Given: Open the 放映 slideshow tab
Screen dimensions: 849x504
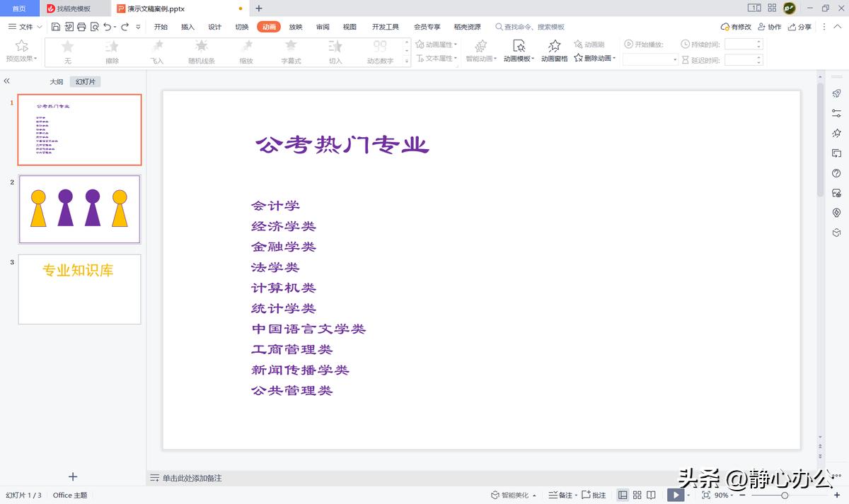Looking at the screenshot, I should point(295,27).
